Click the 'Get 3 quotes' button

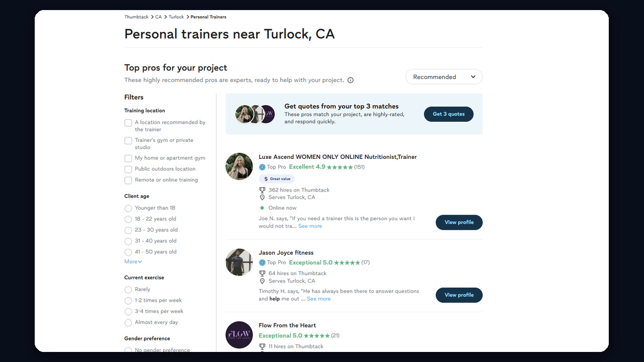[449, 114]
